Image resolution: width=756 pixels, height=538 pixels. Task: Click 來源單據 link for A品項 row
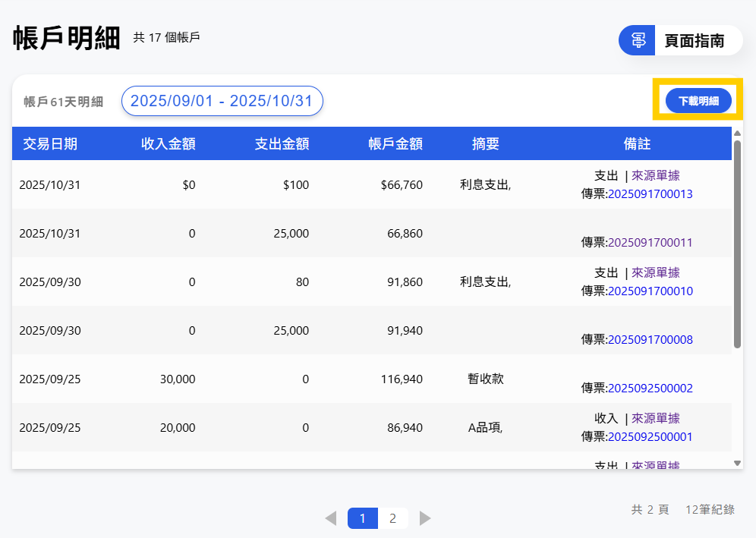[656, 419]
